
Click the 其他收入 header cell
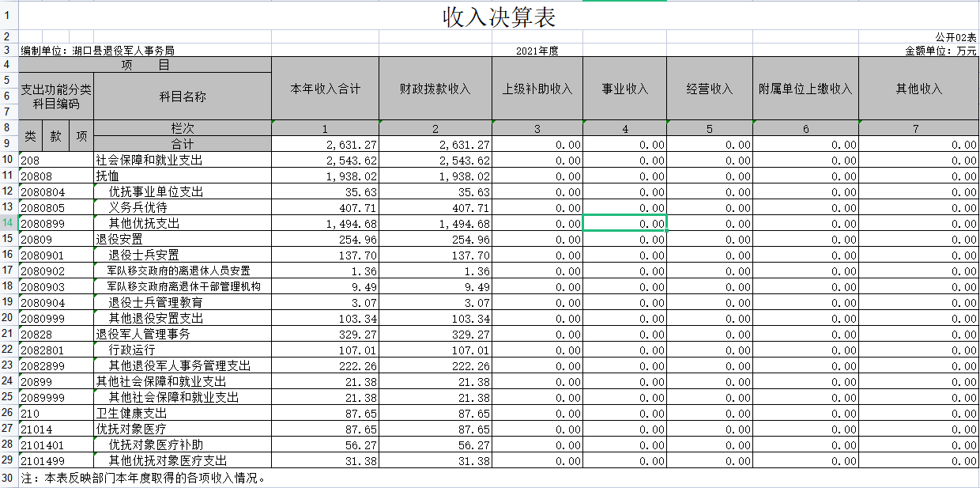coord(918,89)
